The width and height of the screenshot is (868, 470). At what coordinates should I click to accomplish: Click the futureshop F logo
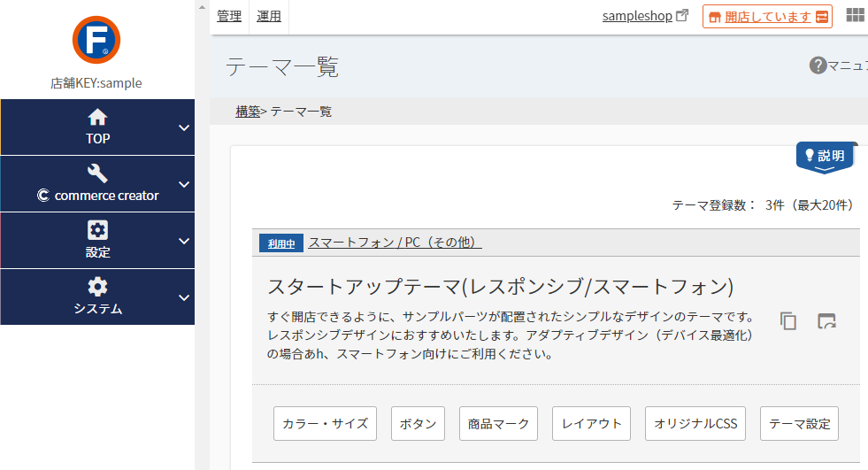coord(96,40)
